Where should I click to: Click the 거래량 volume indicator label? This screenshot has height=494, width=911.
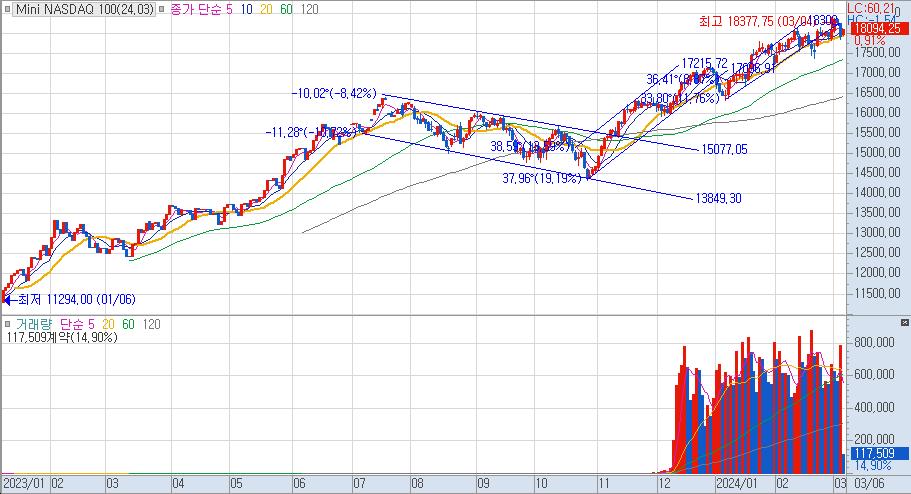pos(34,324)
